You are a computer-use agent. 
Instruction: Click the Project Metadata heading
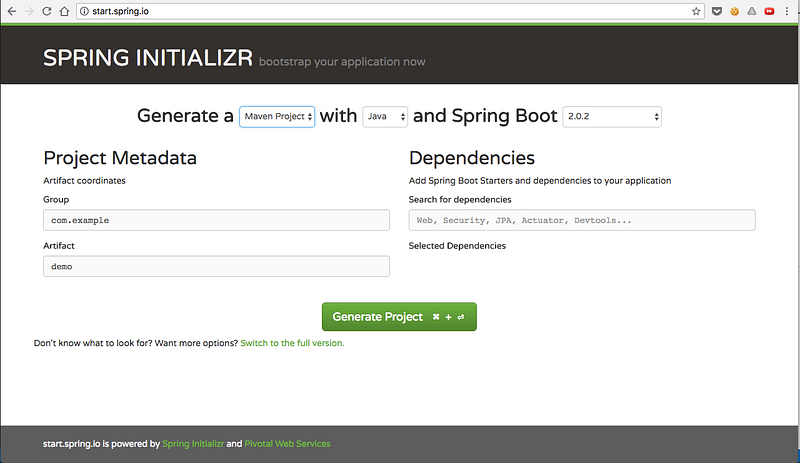pos(120,158)
